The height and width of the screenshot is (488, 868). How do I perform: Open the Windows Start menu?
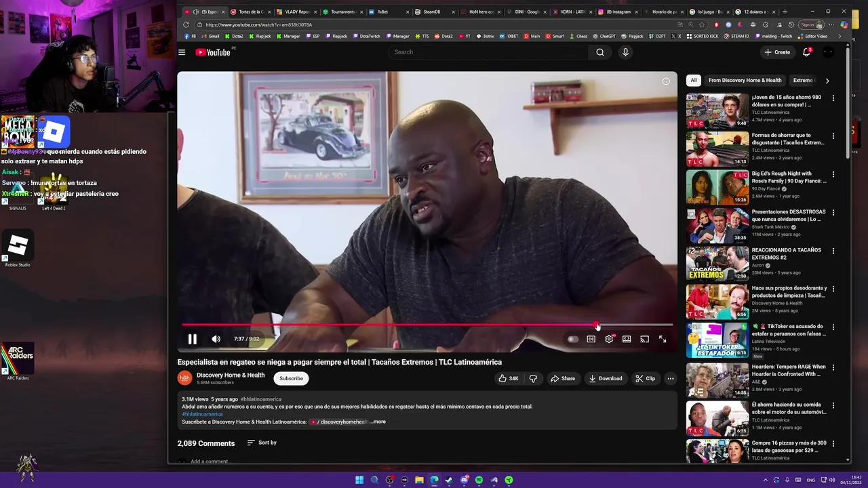click(359, 480)
